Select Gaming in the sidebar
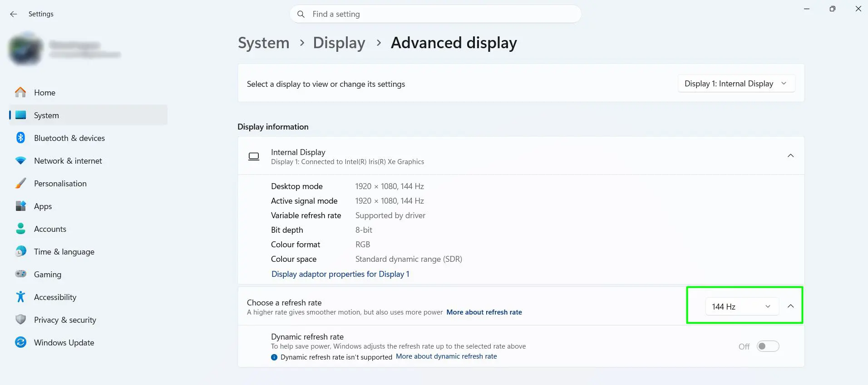Viewport: 868px width, 385px height. coord(89,274)
